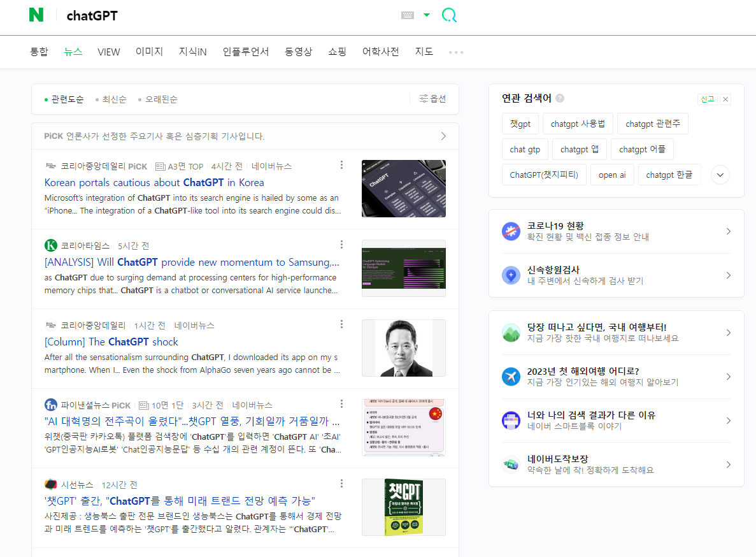Close the 연관 검색어 panel
Viewport: 756px width, 557px height.
(x=725, y=99)
